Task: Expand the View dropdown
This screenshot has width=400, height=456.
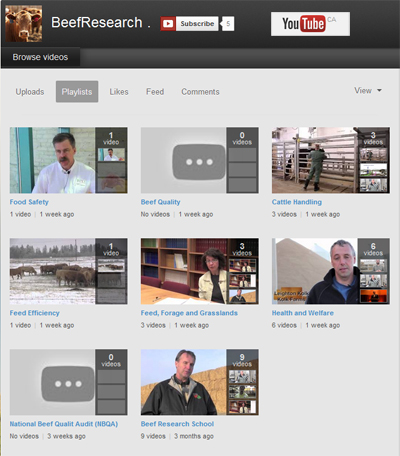Action: (x=368, y=91)
